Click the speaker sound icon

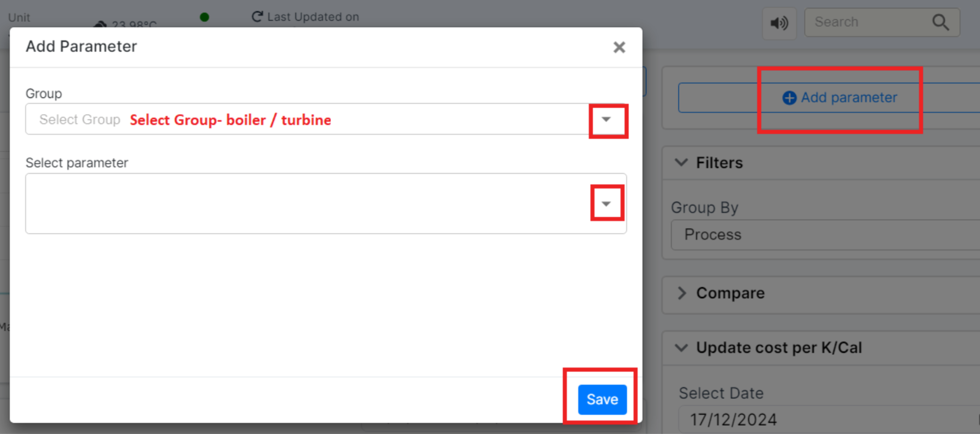click(779, 23)
